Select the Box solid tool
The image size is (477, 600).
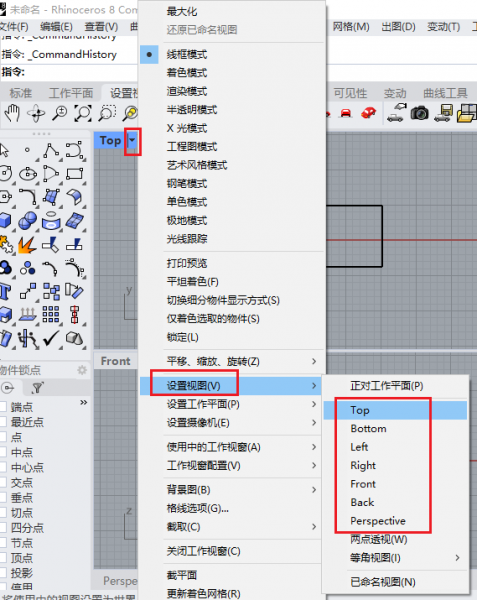coord(5,220)
